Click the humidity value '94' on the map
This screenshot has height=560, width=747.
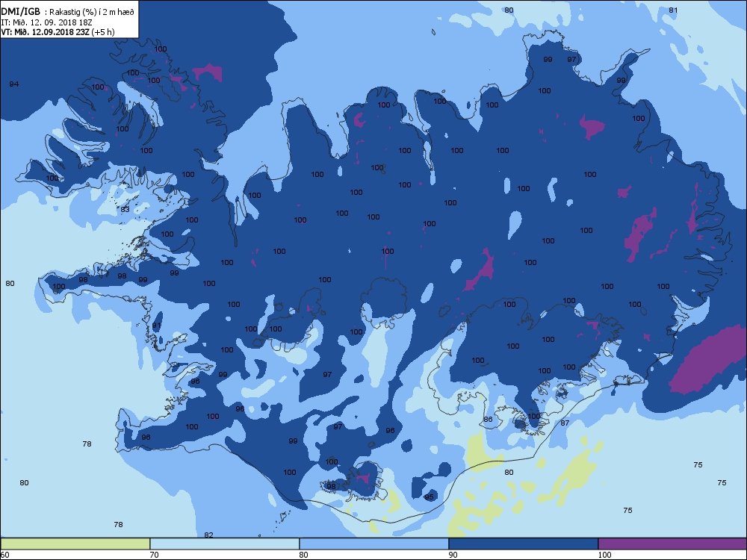point(14,84)
